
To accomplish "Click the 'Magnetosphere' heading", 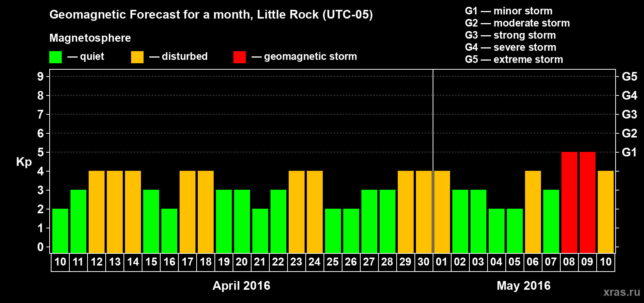I will click(x=90, y=38).
